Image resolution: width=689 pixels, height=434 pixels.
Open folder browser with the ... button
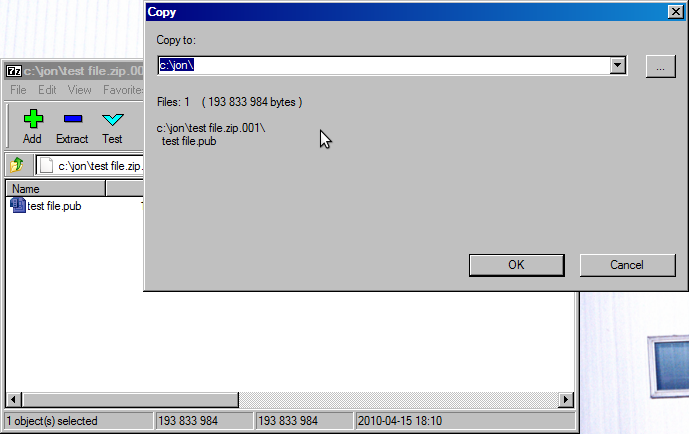[x=660, y=66]
